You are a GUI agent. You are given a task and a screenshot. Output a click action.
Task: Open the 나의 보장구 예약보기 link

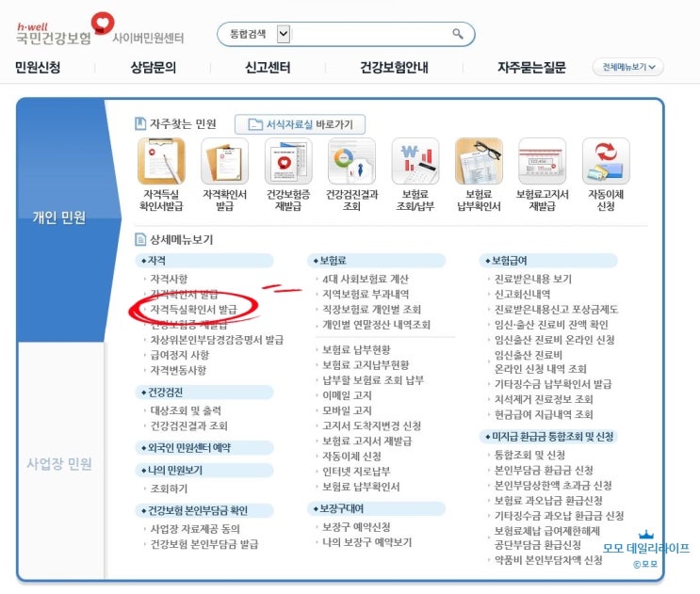pos(367,542)
